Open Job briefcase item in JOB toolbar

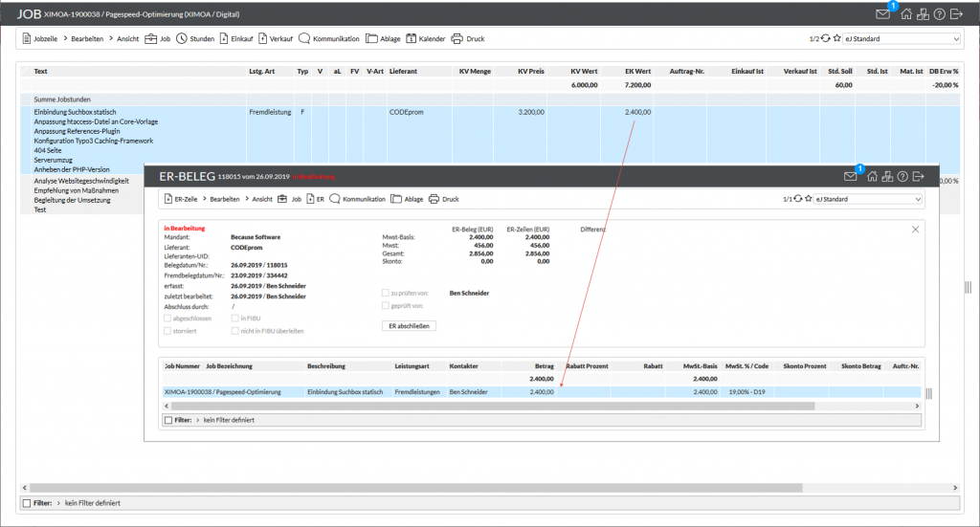tap(158, 38)
